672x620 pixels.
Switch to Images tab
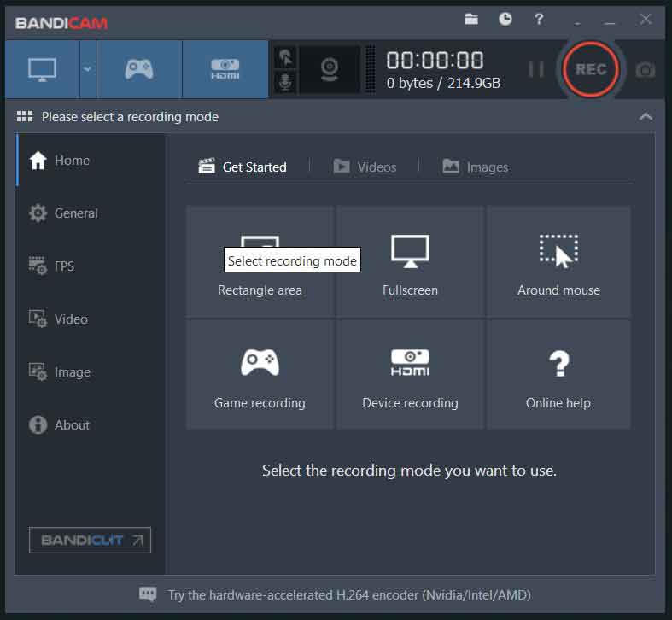pyautogui.click(x=476, y=167)
